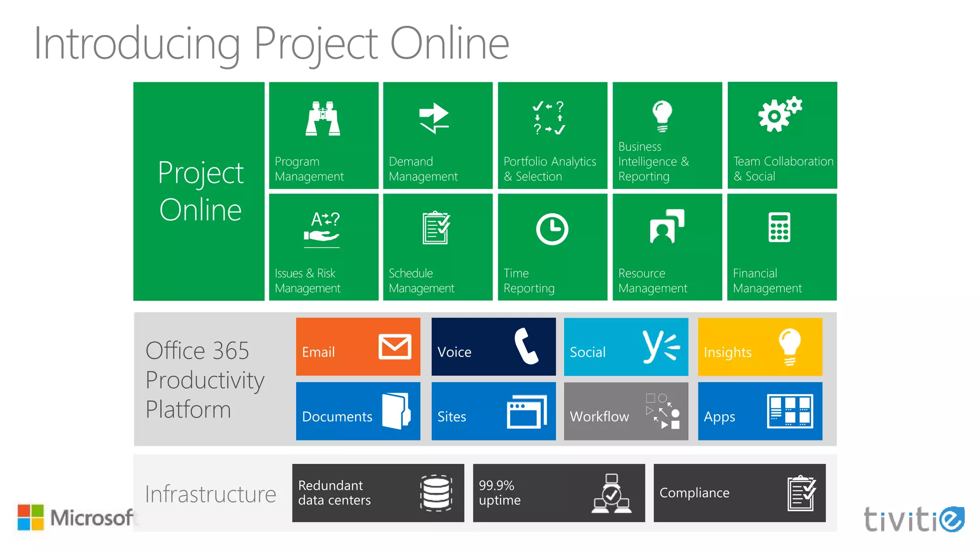The width and height of the screenshot is (980, 551).
Task: Click the gears icon for Team Collaboration
Action: click(780, 114)
